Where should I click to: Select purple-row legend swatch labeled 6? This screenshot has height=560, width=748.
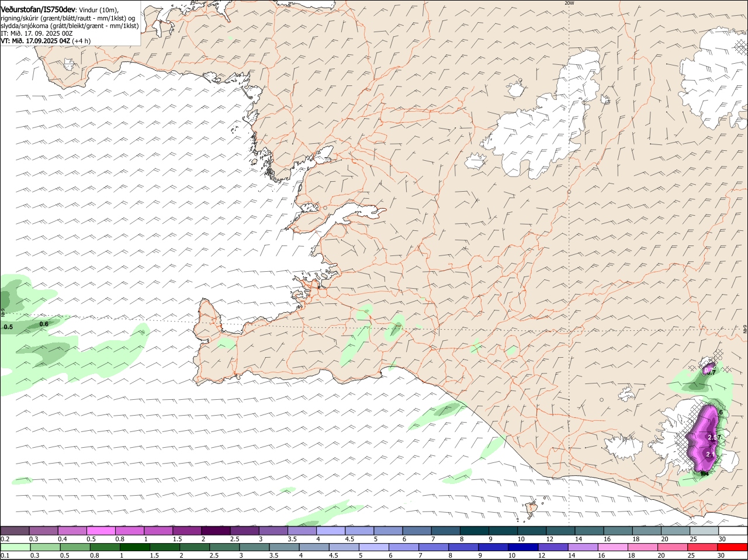click(417, 530)
